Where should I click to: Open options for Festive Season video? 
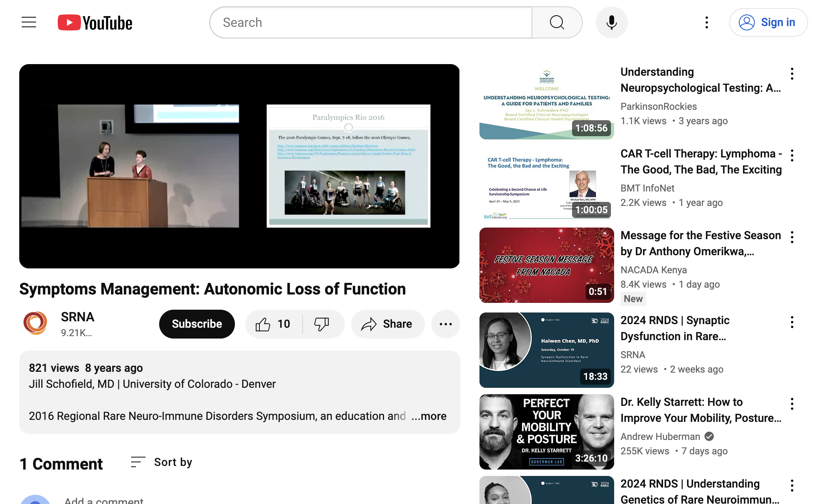pos(792,237)
